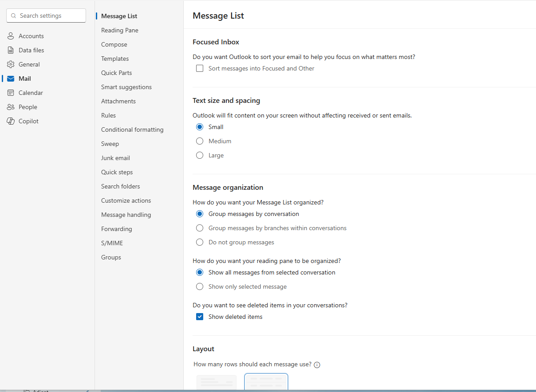Click the Copilot icon in sidebar
Viewport: 536px width, 392px height.
[11, 121]
